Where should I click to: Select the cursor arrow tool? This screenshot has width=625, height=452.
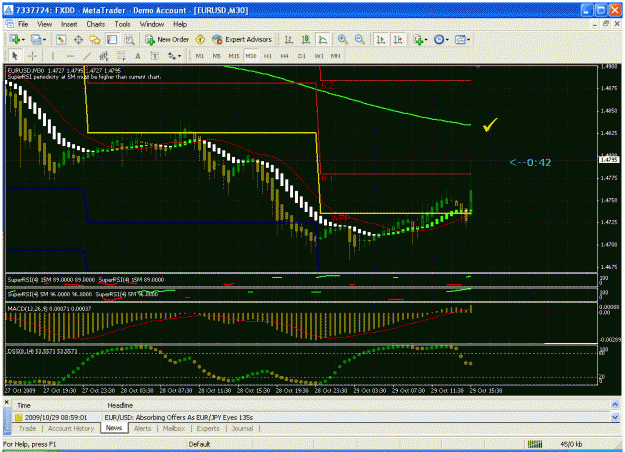15,56
